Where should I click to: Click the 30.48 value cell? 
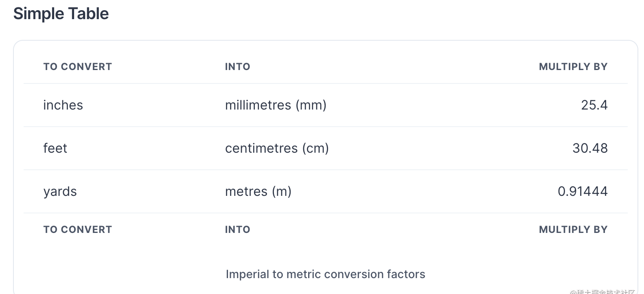pyautogui.click(x=590, y=148)
